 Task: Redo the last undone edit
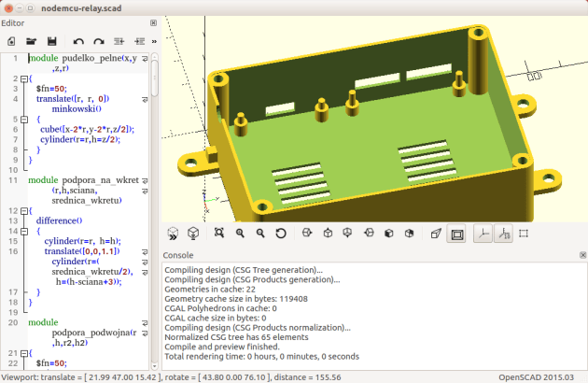tap(99, 41)
